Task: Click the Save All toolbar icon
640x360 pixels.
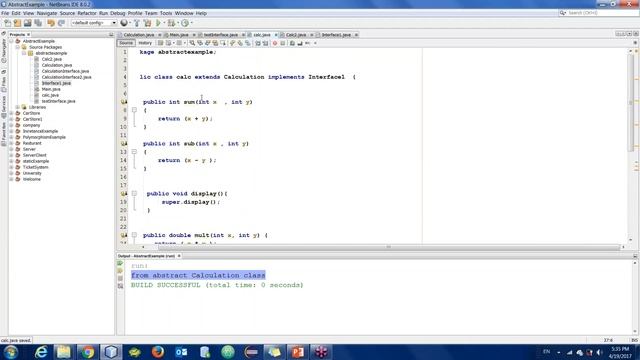Action: click(x=38, y=23)
